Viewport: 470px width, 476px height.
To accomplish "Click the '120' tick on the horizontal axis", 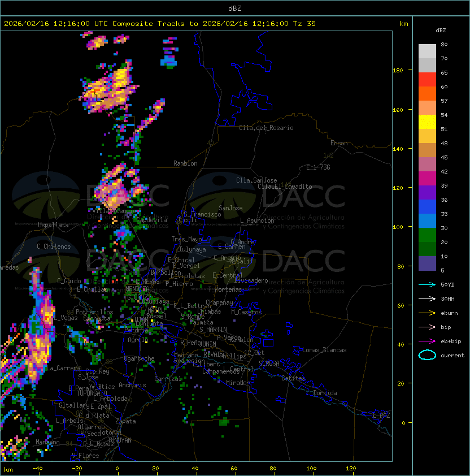I will [x=351, y=469].
